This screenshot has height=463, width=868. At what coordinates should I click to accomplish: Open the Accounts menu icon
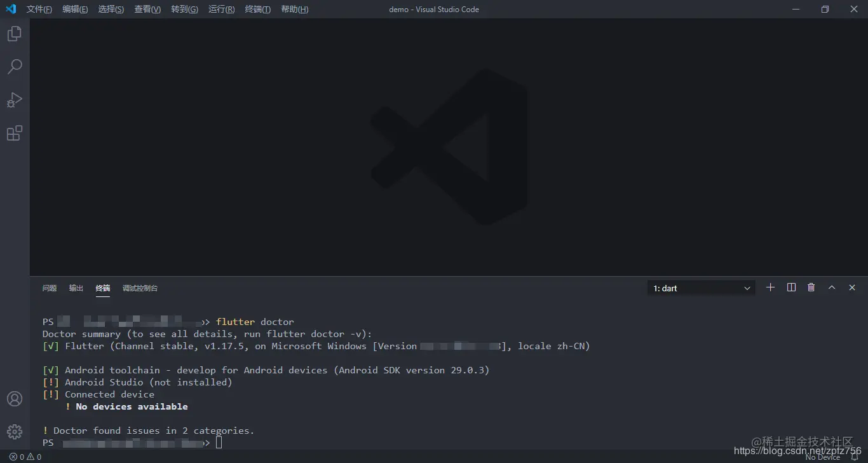[15, 399]
